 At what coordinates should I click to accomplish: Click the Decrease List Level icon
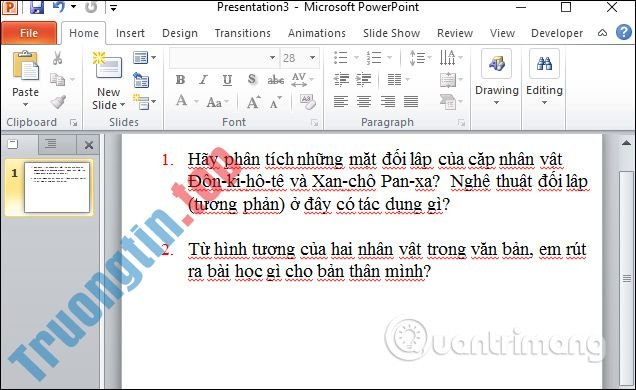coord(342,80)
